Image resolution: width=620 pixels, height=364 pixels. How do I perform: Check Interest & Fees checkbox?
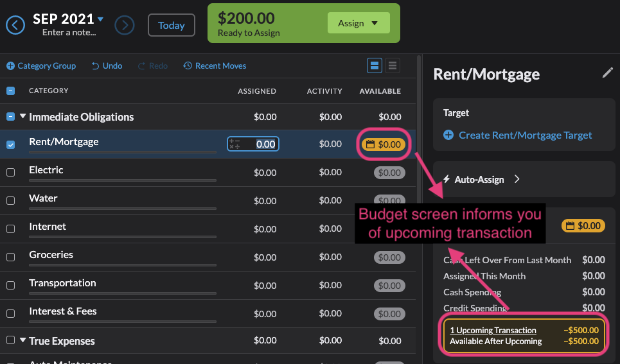click(x=11, y=313)
